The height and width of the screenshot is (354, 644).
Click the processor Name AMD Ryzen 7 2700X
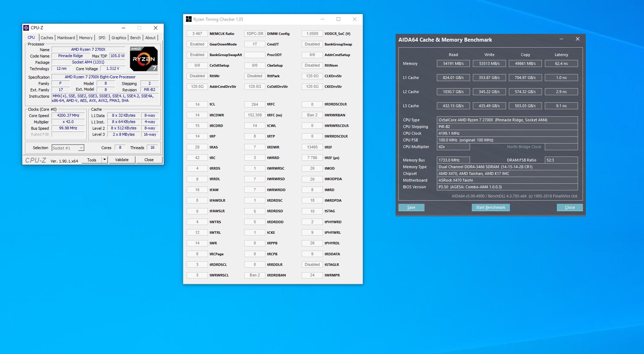click(88, 50)
